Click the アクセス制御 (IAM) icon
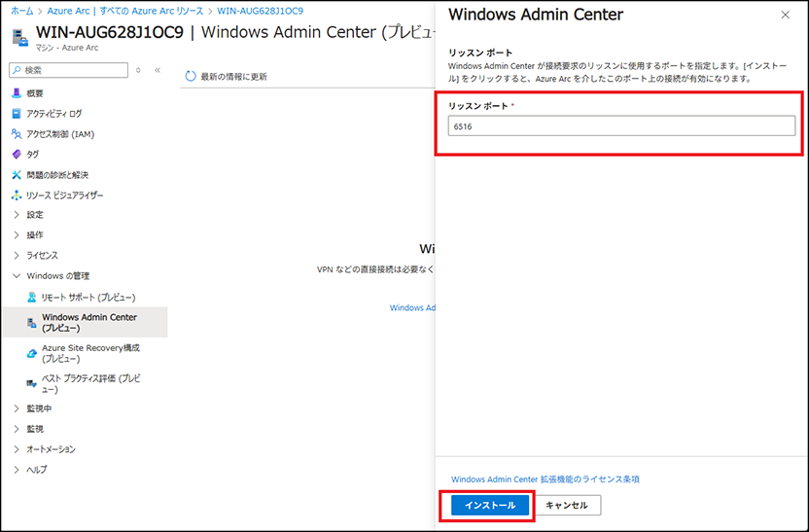This screenshot has width=809, height=532. (17, 134)
